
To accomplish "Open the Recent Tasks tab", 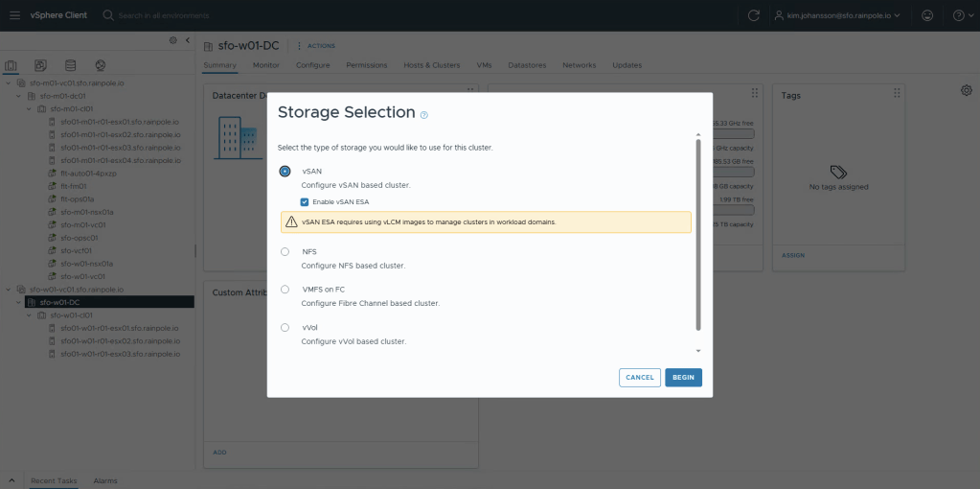I will point(54,480).
